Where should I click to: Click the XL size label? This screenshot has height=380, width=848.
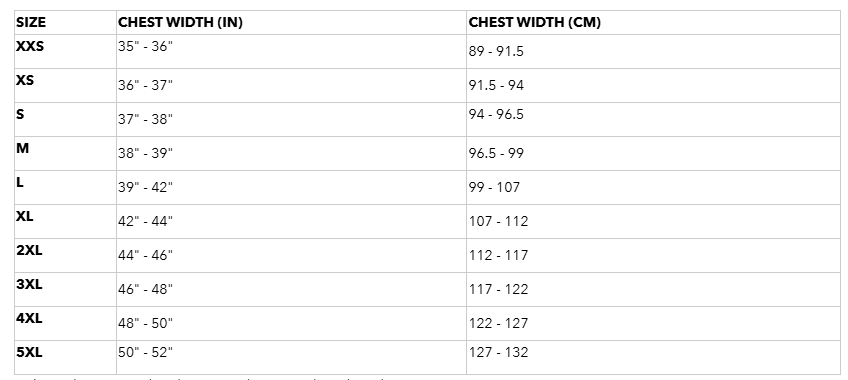pyautogui.click(x=24, y=216)
